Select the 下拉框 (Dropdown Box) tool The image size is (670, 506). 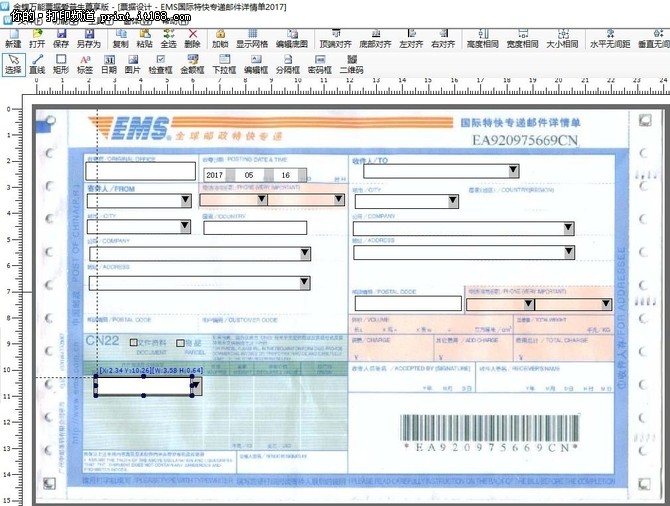click(x=224, y=64)
